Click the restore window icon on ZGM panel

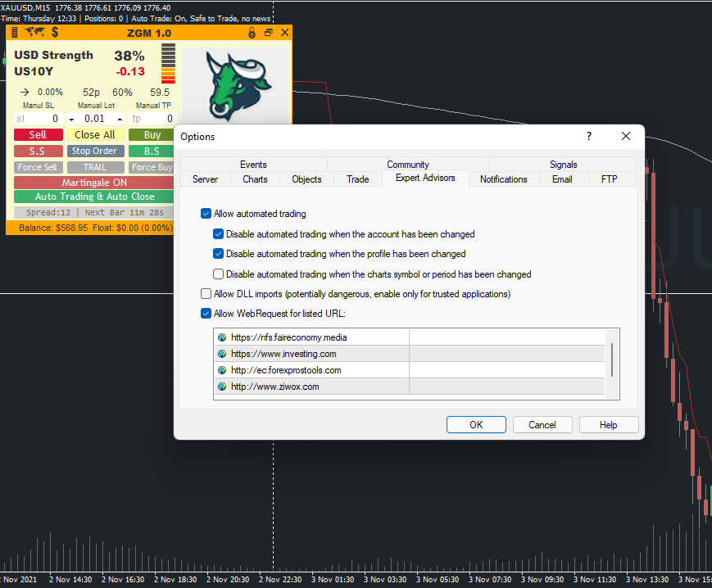tap(269, 33)
